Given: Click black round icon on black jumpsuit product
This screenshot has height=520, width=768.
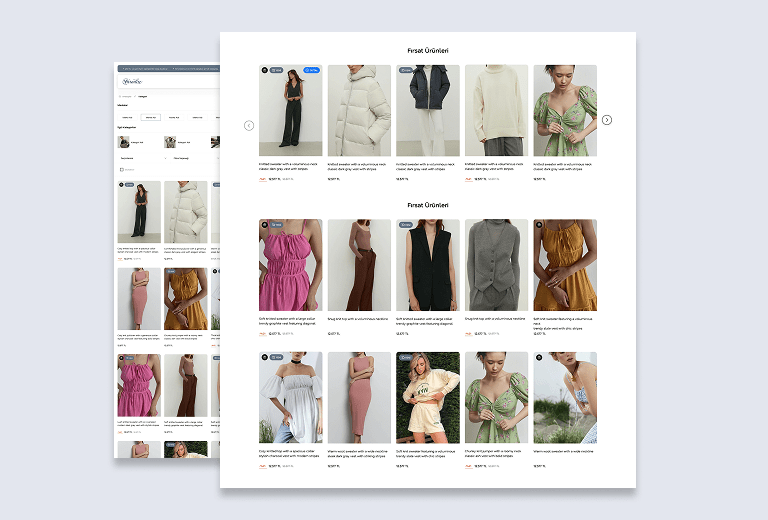Looking at the screenshot, I should point(264,70).
